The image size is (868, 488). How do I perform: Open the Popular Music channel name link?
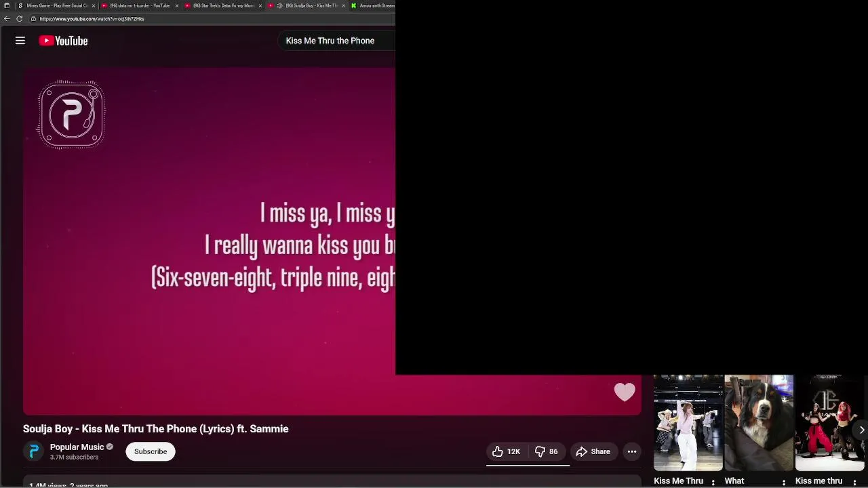tap(77, 447)
